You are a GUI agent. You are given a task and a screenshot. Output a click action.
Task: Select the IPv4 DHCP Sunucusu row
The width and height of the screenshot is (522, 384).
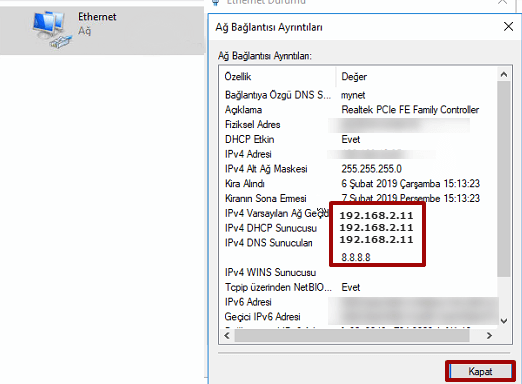tap(358, 228)
